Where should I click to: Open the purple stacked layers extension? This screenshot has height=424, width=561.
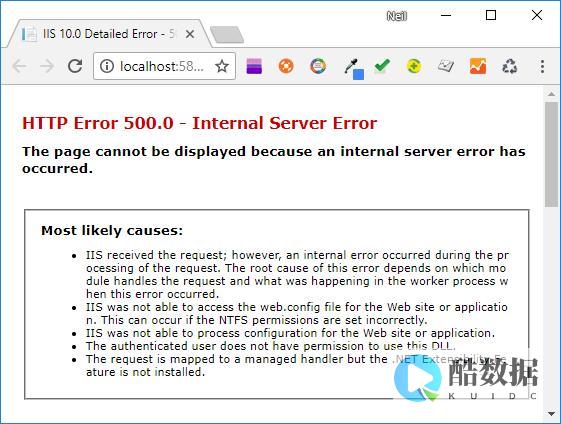tap(254, 66)
